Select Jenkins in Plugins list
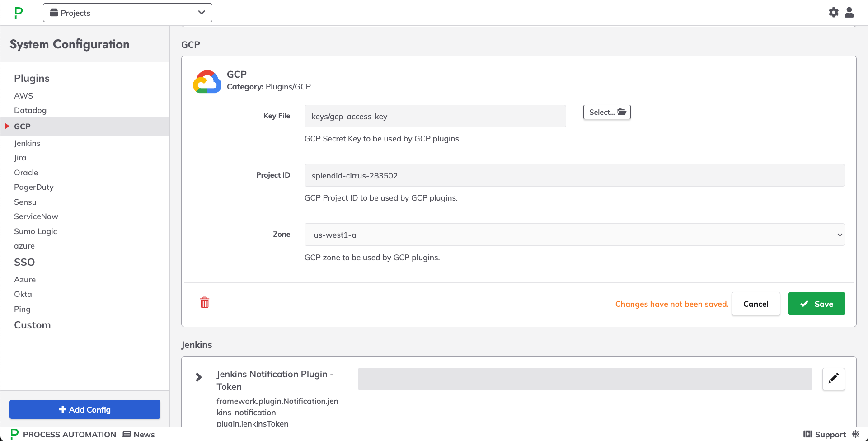This screenshot has height=441, width=868. (x=27, y=143)
